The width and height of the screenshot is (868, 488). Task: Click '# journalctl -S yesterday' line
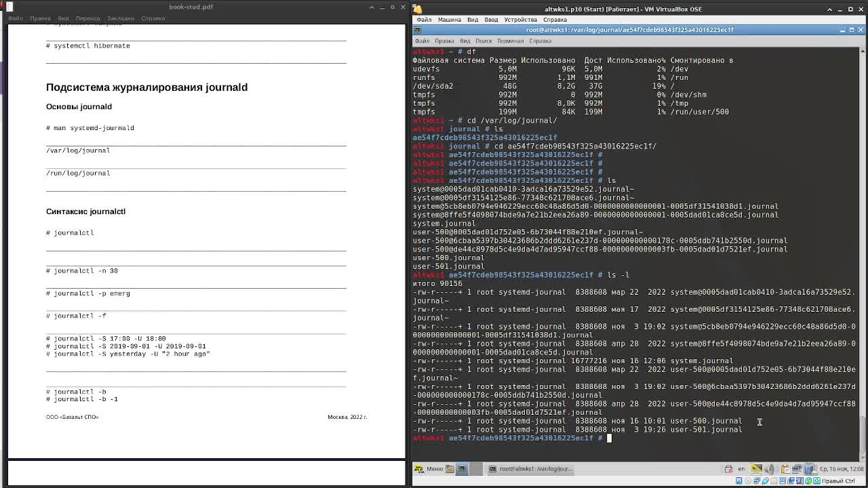pos(128,354)
